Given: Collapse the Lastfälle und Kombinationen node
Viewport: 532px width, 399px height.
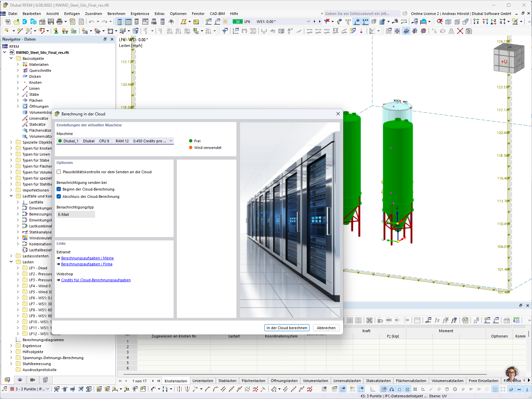Looking at the screenshot, I should (x=11, y=196).
